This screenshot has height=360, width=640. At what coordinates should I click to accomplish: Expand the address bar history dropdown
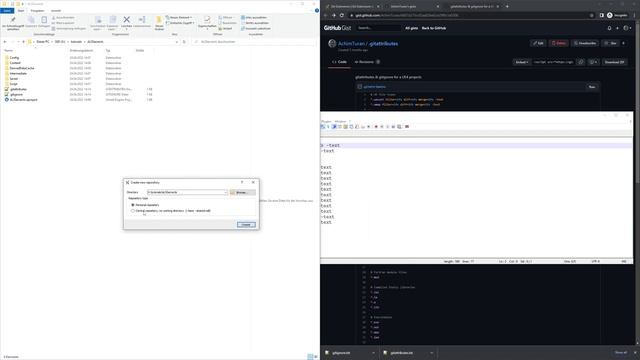click(x=177, y=42)
